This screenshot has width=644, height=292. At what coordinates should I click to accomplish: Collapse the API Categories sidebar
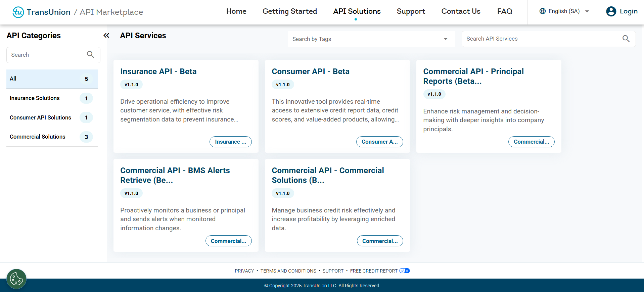(106, 36)
